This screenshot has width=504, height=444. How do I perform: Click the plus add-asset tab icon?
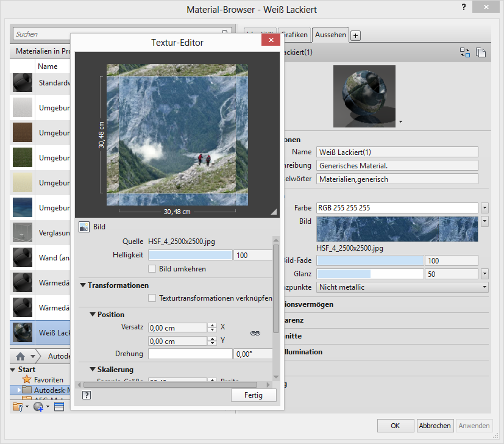tap(355, 35)
